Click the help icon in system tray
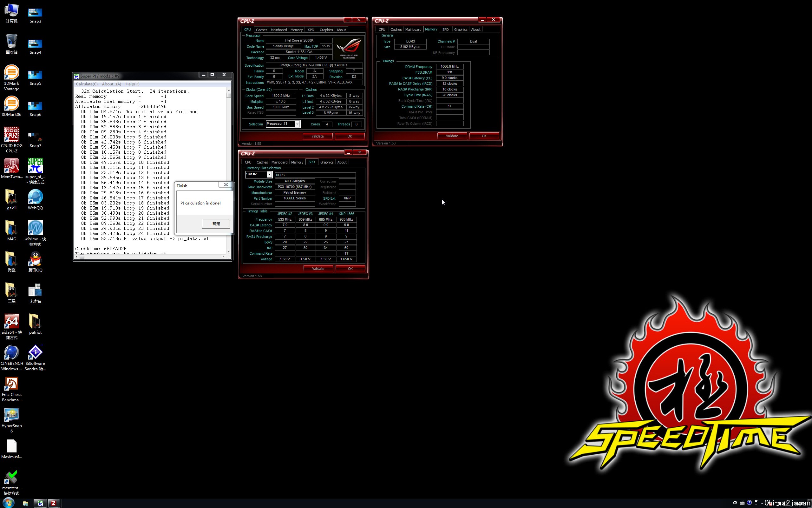Image resolution: width=812 pixels, height=508 pixels. [749, 503]
